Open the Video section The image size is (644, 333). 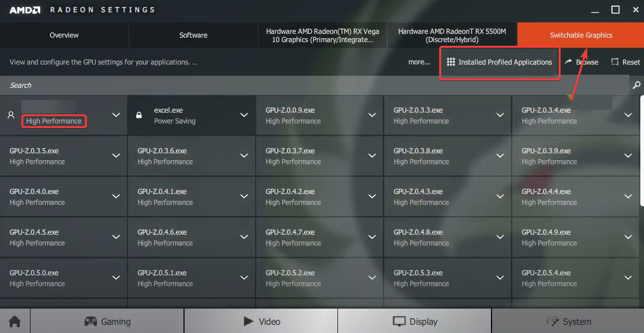(261, 321)
